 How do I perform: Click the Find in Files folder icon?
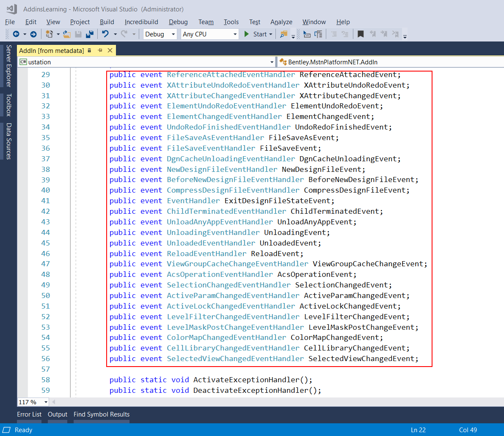(x=284, y=34)
